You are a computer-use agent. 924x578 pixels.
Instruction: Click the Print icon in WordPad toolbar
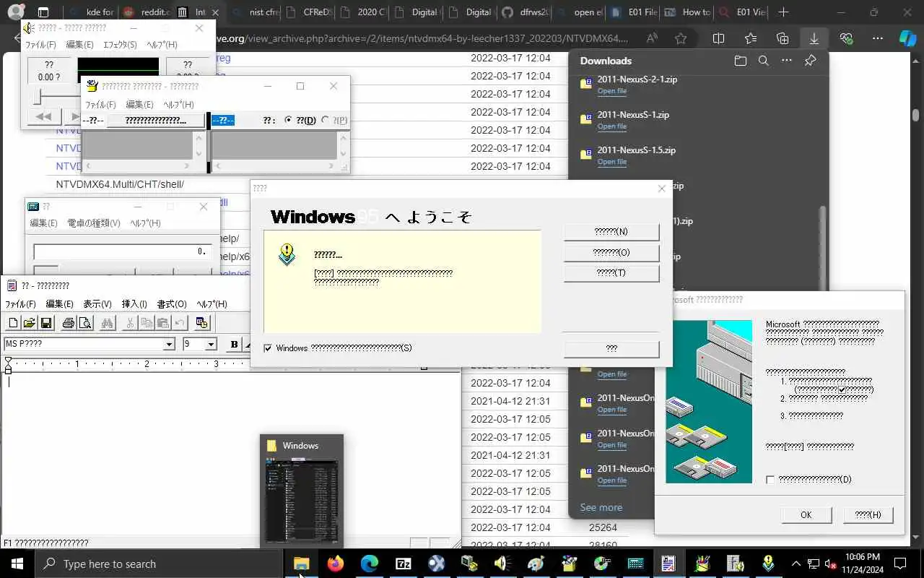click(69, 323)
